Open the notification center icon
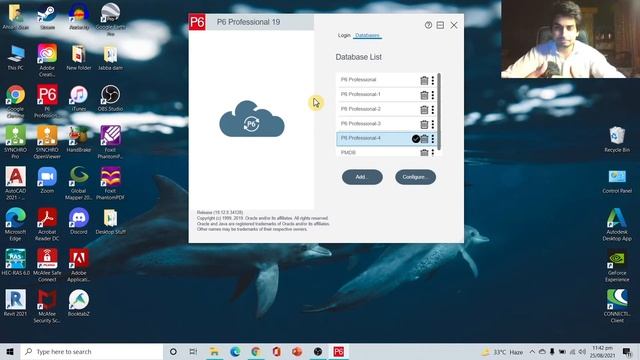The width and height of the screenshot is (640, 360). click(627, 351)
